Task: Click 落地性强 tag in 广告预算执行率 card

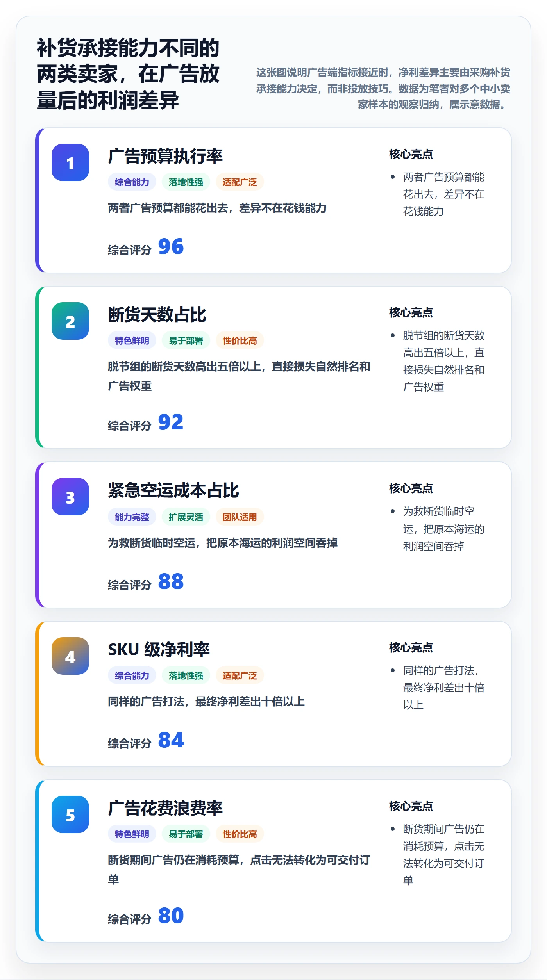Action: tap(186, 182)
